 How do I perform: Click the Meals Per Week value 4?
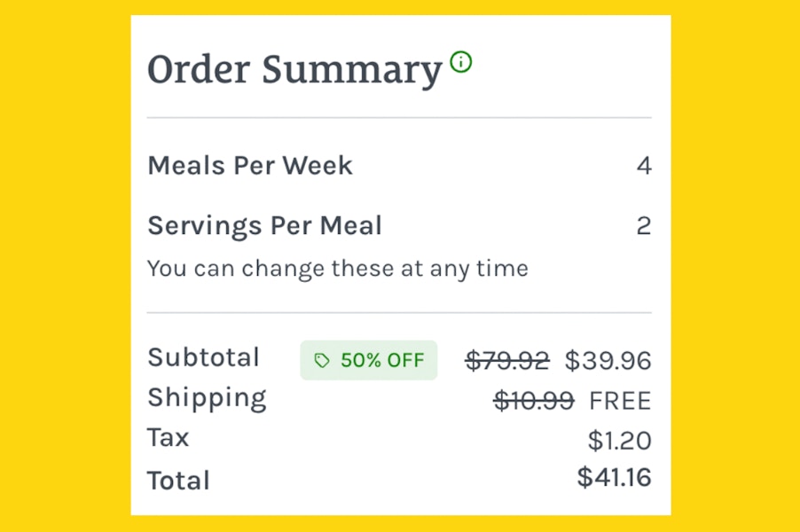(x=644, y=166)
